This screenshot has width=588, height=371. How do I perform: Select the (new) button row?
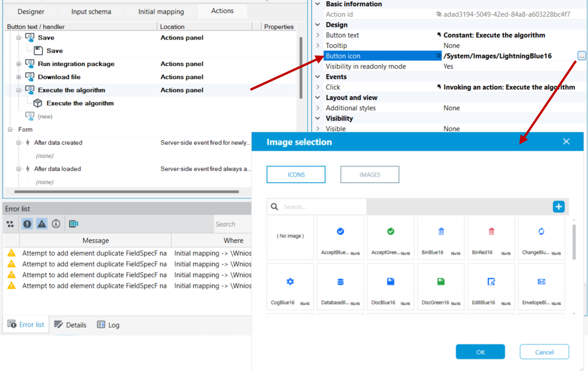click(39, 116)
